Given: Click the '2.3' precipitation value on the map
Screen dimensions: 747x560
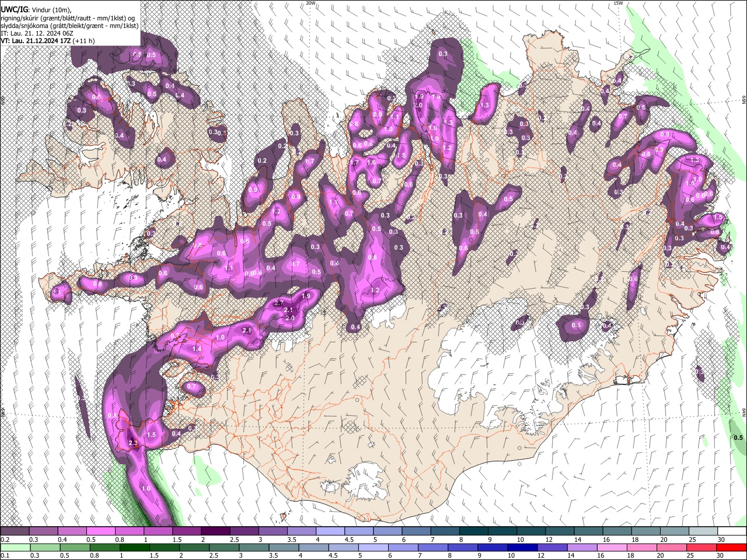Looking at the screenshot, I should click(x=132, y=444).
